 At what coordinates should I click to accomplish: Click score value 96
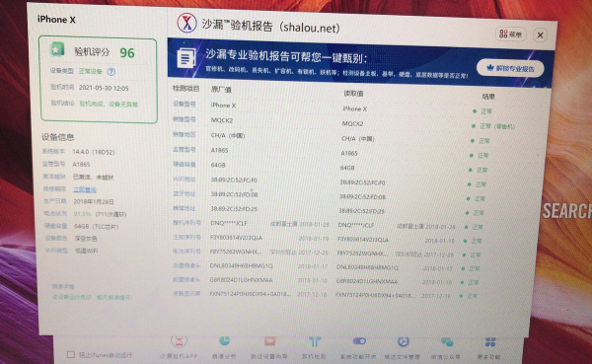(127, 53)
